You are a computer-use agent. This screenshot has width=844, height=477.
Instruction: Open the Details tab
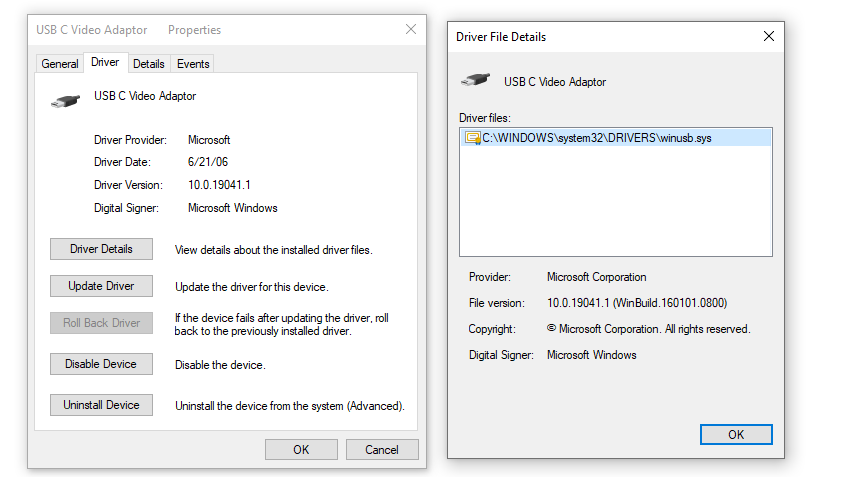click(x=148, y=64)
